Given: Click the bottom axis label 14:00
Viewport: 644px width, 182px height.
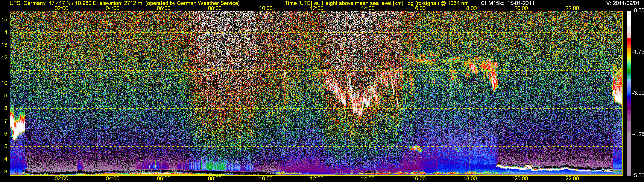Looking at the screenshot, I should [368, 179].
